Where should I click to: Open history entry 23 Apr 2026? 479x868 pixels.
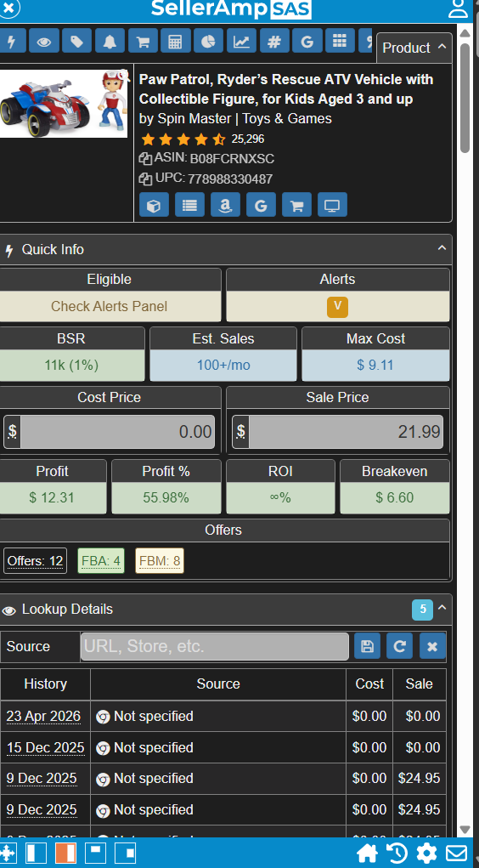43,717
